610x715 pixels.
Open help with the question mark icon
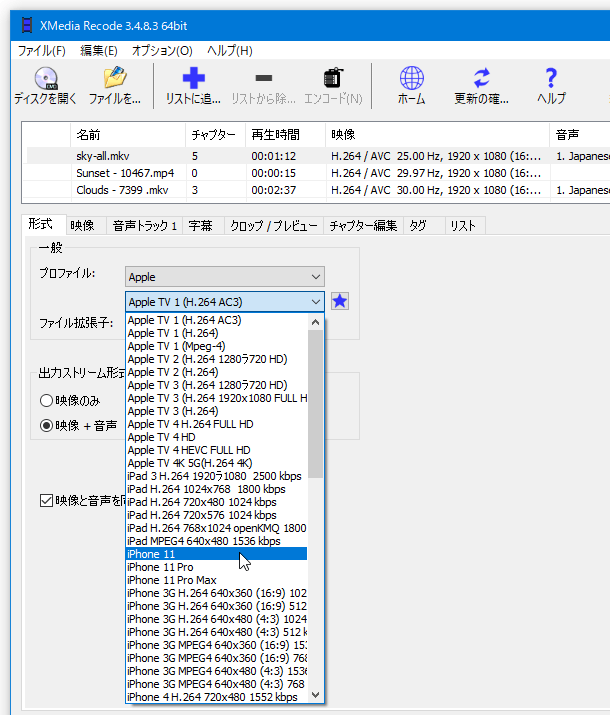coord(551,86)
